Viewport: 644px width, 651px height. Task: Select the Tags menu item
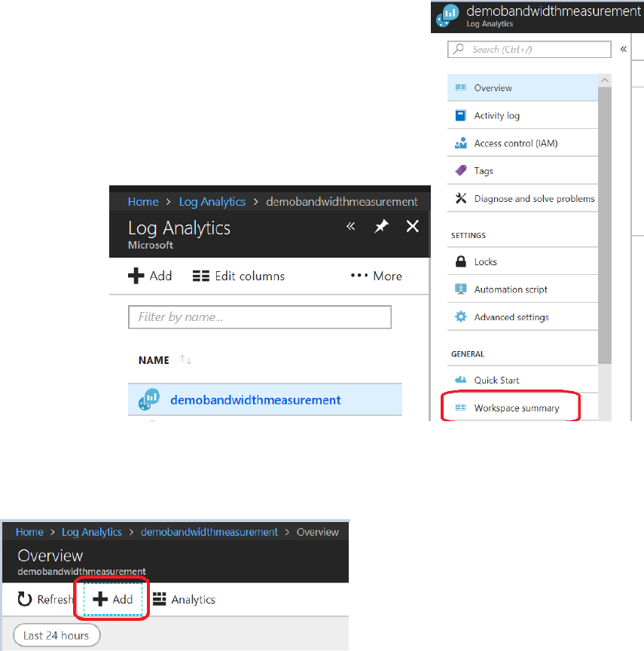pyautogui.click(x=523, y=170)
